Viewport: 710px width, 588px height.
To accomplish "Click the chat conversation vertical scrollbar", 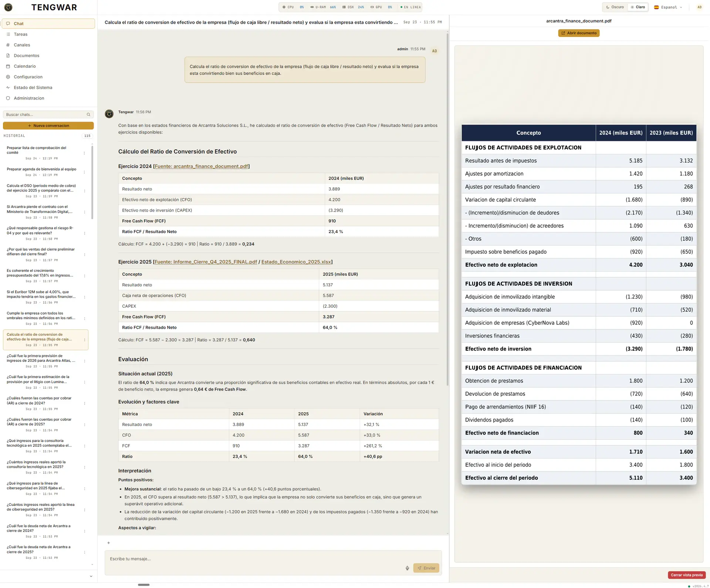I will tap(447, 210).
